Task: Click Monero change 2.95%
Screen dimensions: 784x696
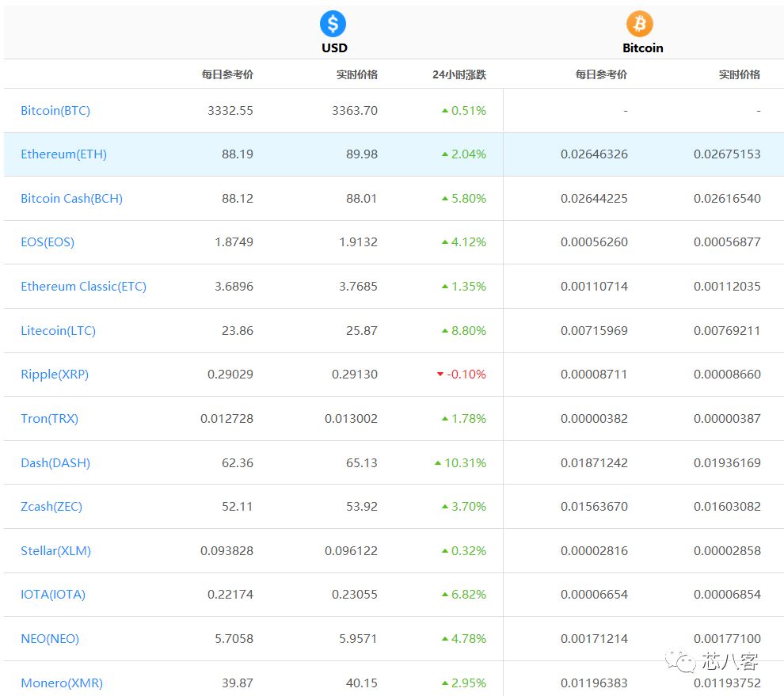Action: 464,683
